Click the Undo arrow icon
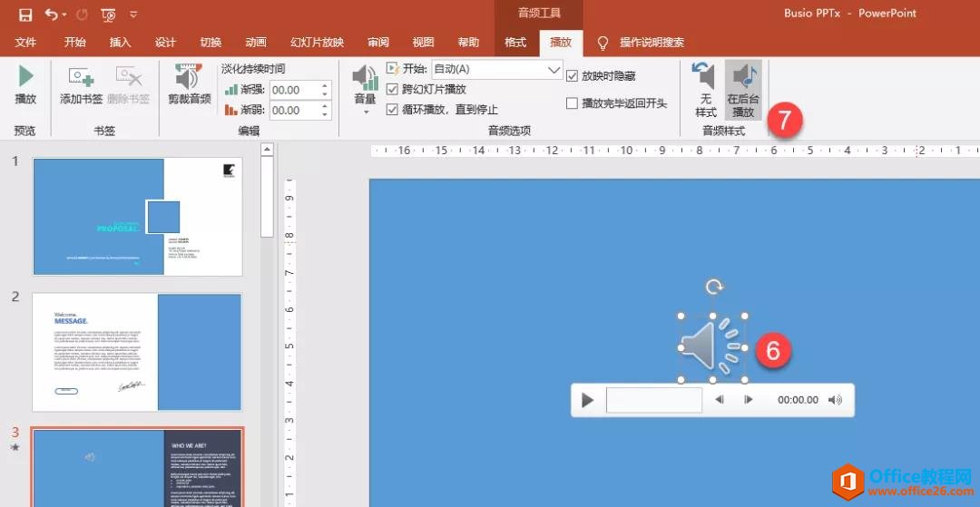The height and width of the screenshot is (507, 980). [51, 15]
